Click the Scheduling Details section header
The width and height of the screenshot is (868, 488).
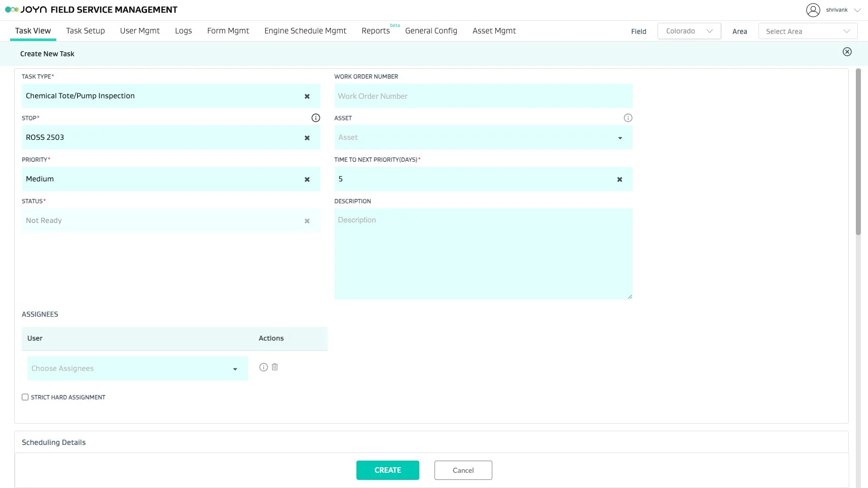(54, 442)
